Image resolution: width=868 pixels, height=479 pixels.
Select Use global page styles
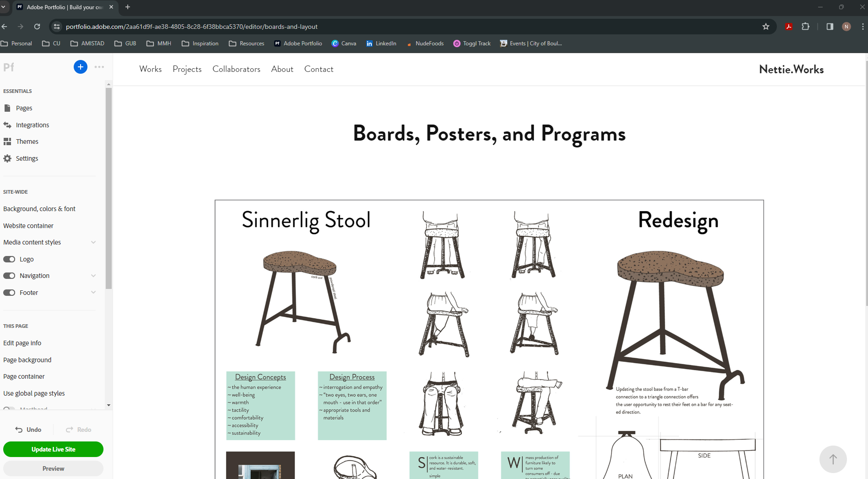click(34, 393)
